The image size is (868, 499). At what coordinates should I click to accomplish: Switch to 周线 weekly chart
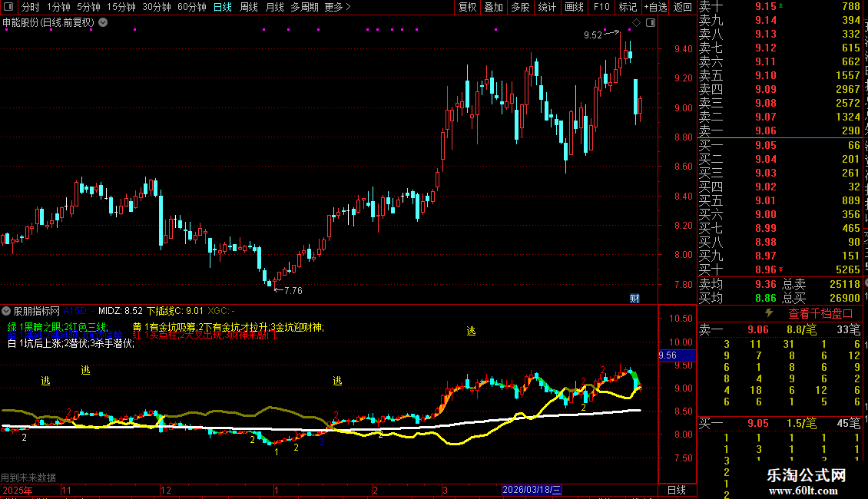[249, 7]
